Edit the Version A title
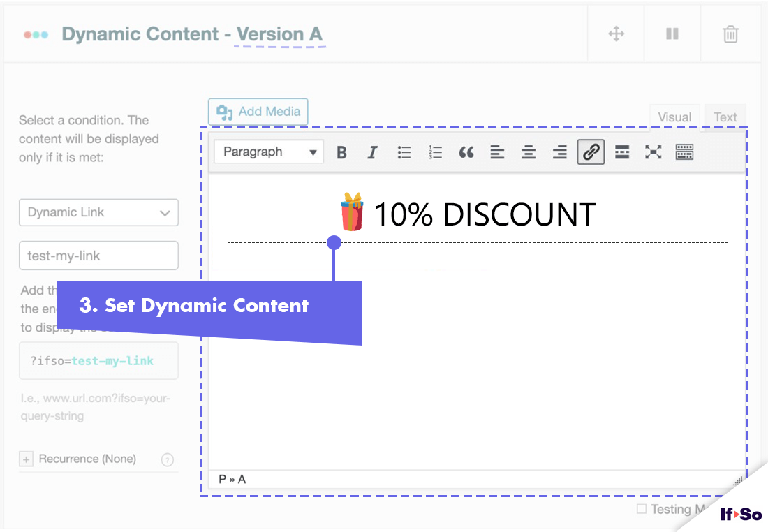Image resolution: width=768 pixels, height=532 pixels. pos(279,34)
